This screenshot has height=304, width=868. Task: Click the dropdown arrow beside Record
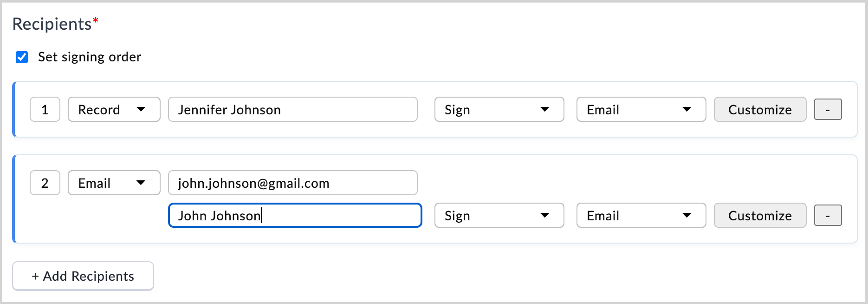(141, 110)
